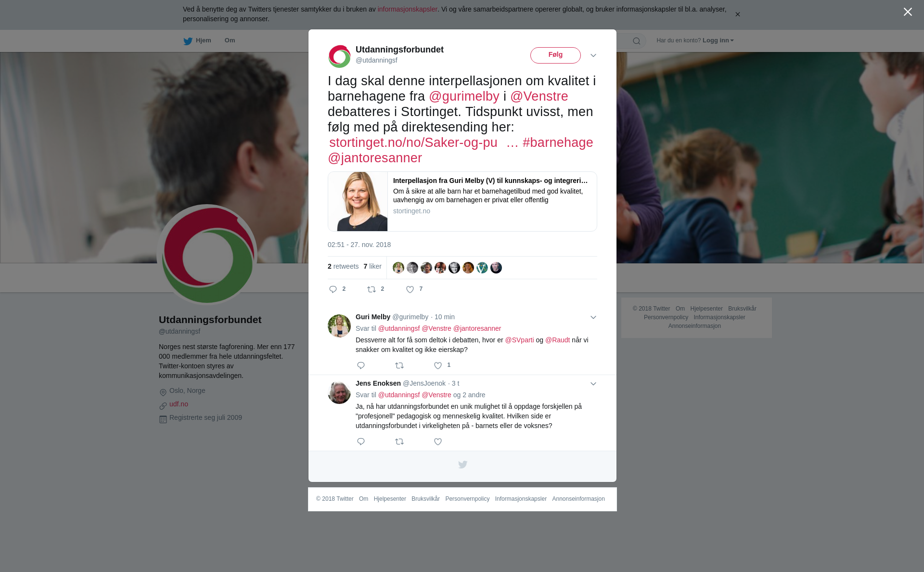Image resolution: width=924 pixels, height=572 pixels.
Task: Retweet the main interpellasjonen tweet
Action: (x=372, y=289)
